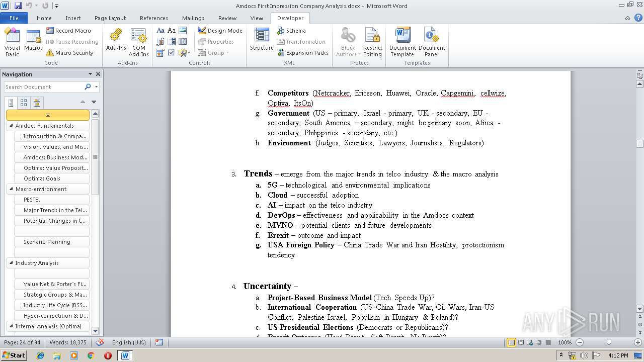644x362 pixels.
Task: Open XML Structure pane
Action: click(262, 40)
